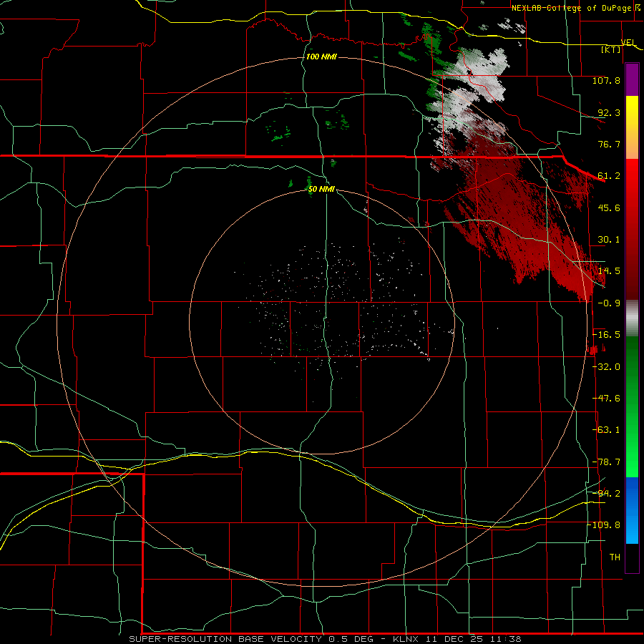Viewport: 644px width, 644px height.
Task: Click the VEL legend title
Action: click(x=628, y=42)
